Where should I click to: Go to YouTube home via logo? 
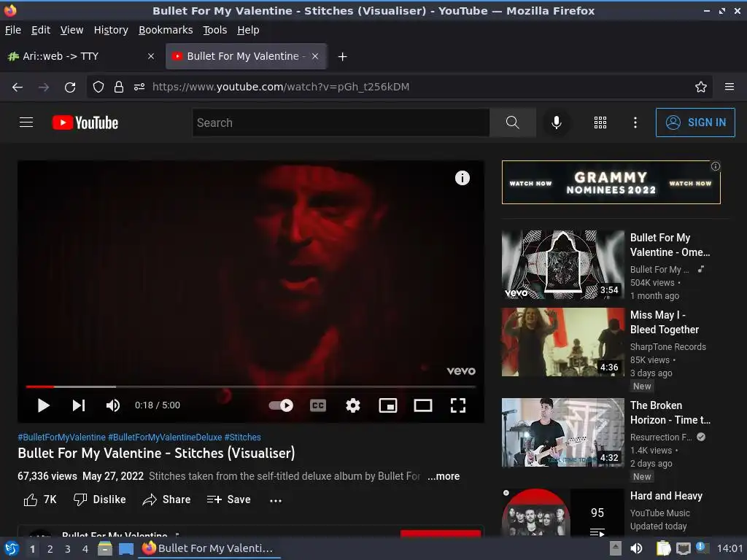[85, 122]
